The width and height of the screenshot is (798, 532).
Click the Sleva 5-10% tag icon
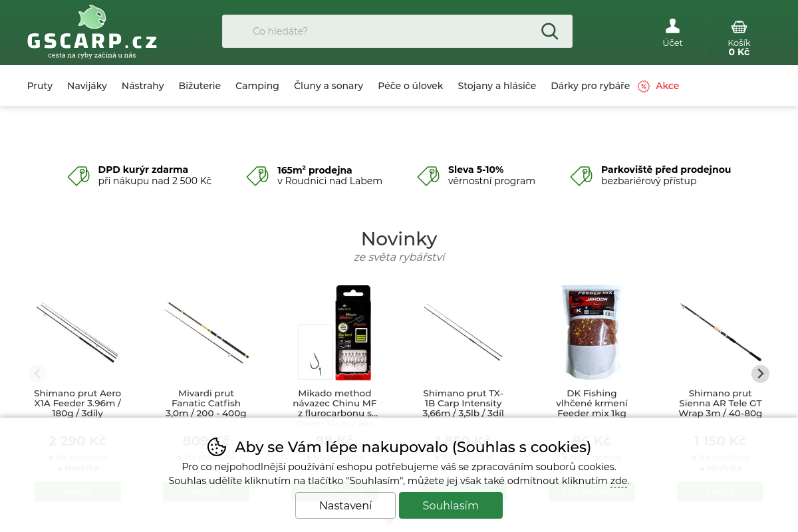pos(428,176)
